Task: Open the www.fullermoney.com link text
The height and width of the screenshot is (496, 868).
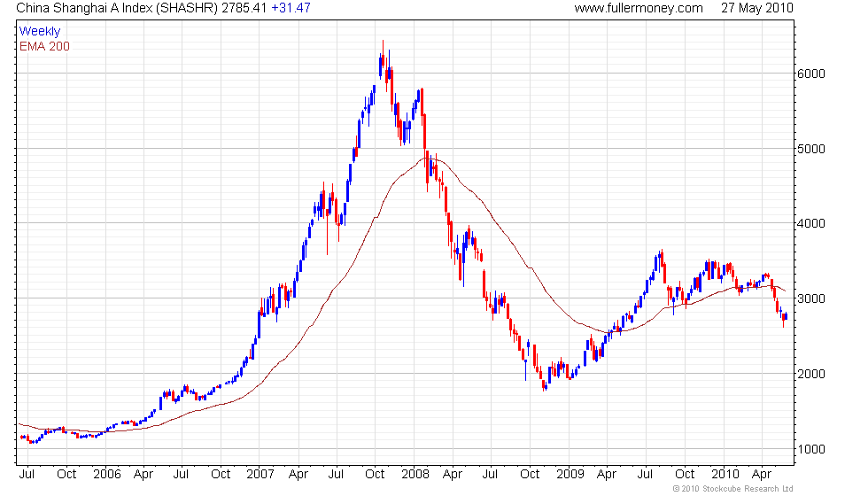Action: click(x=639, y=8)
